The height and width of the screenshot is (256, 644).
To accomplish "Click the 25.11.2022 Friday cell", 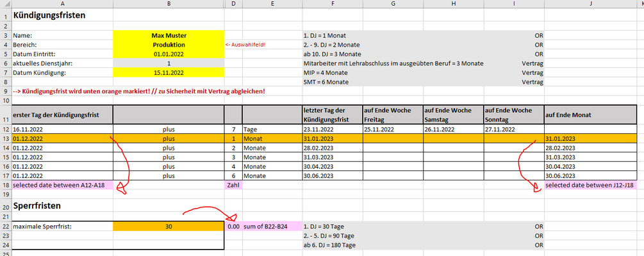I will pyautogui.click(x=393, y=129).
